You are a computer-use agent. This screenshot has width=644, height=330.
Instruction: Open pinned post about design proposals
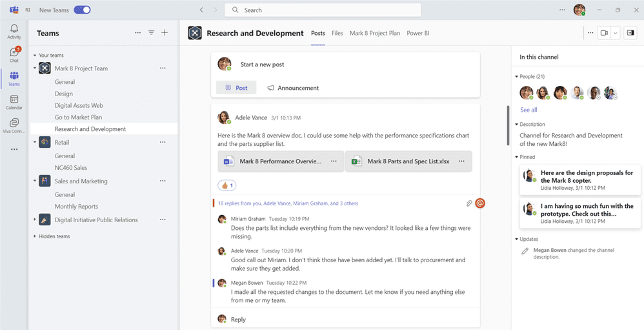point(580,180)
